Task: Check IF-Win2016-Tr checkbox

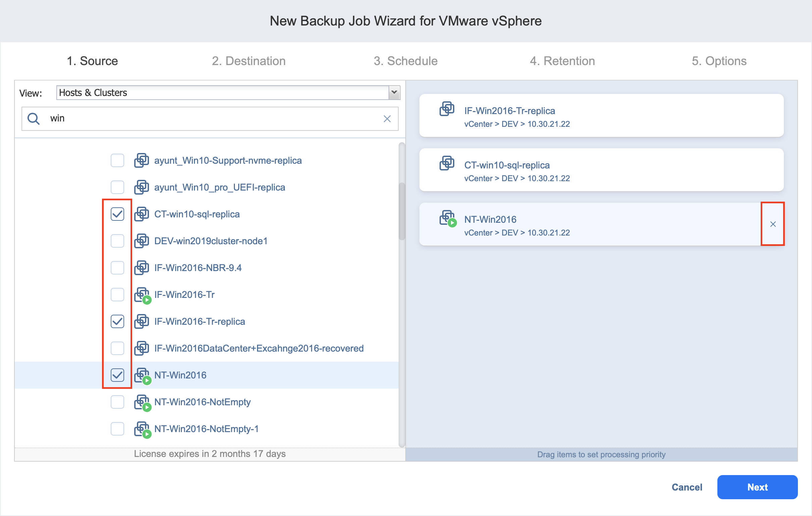Action: tap(117, 295)
